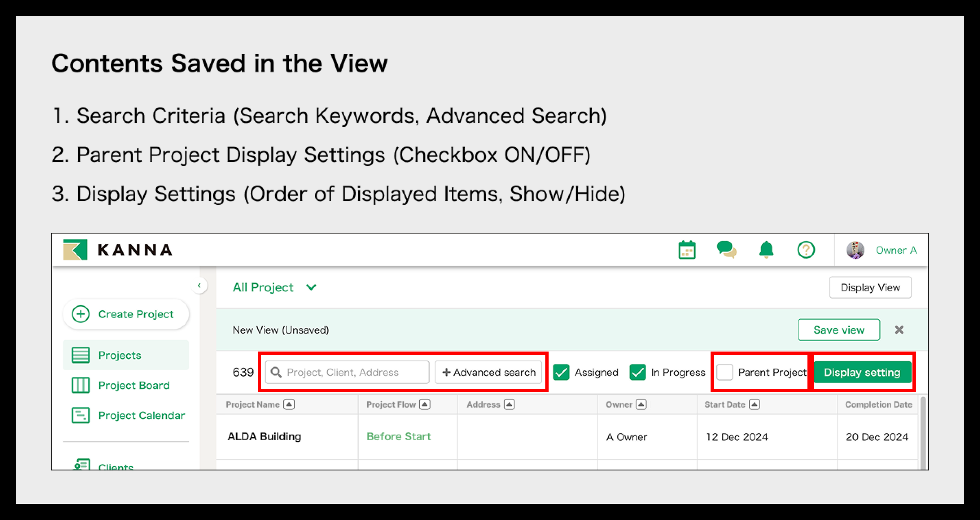Open the calendar icon in header
Screen dimensions: 980x520
[687, 250]
